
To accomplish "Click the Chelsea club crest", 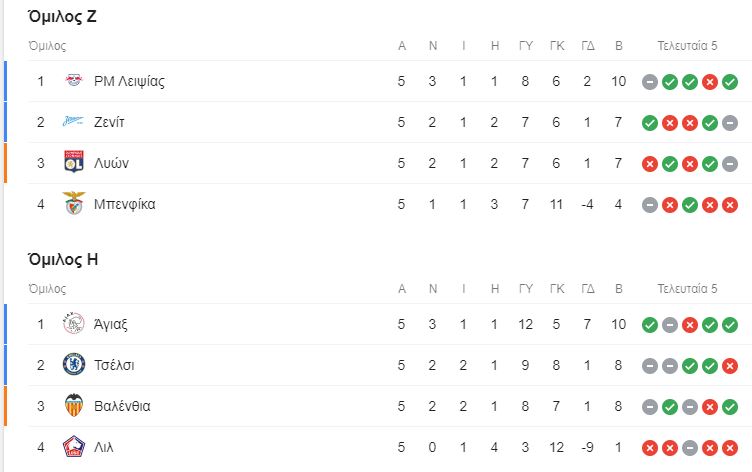I will (74, 365).
